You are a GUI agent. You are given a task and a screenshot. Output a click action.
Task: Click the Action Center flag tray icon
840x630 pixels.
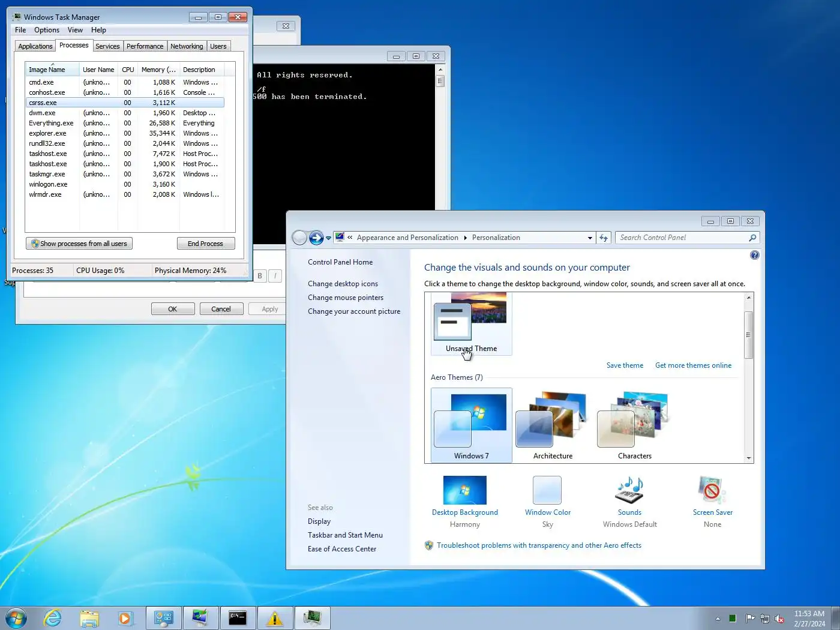[x=750, y=619]
